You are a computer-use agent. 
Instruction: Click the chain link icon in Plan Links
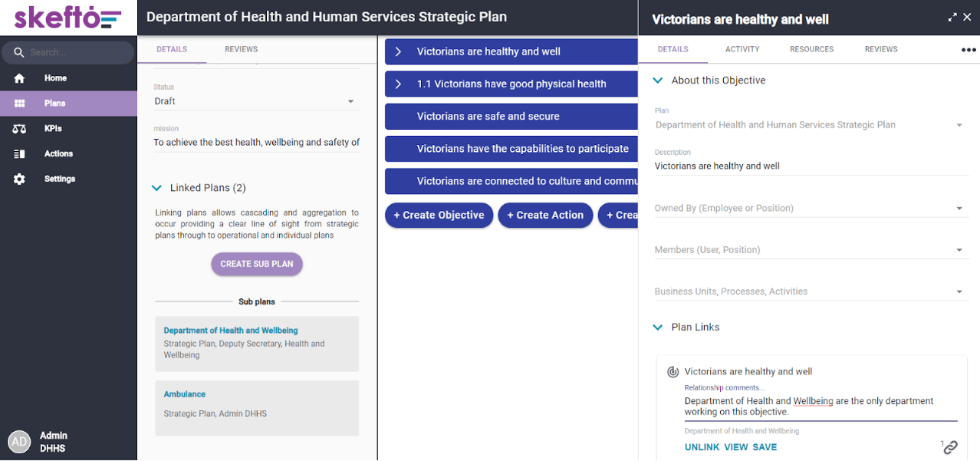click(x=950, y=447)
